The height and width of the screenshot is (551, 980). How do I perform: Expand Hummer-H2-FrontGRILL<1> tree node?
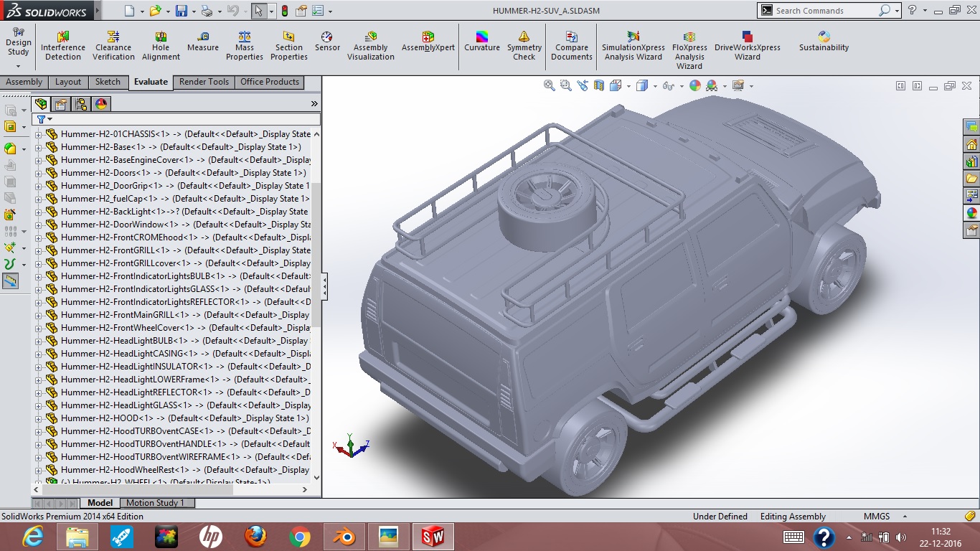pyautogui.click(x=38, y=250)
